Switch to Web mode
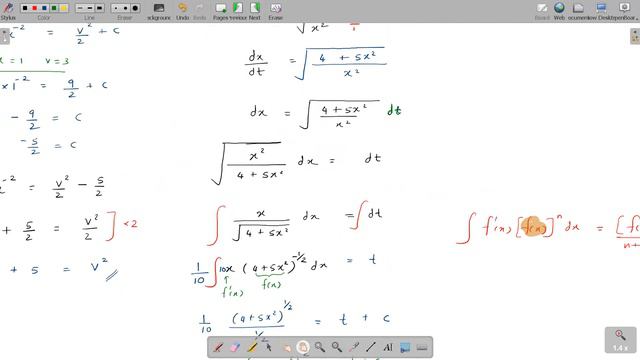Screen dimensions: 640x360 point(559,11)
